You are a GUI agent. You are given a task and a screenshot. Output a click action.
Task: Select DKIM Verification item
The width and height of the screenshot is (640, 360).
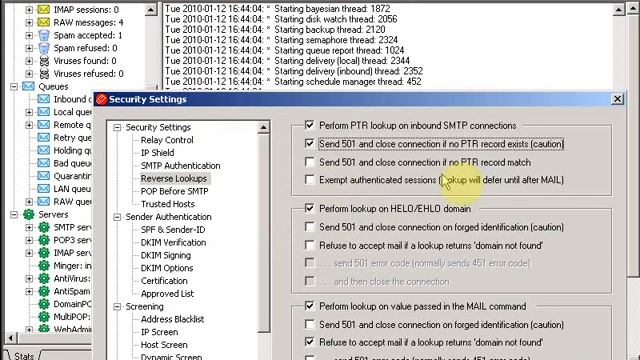[x=173, y=242]
